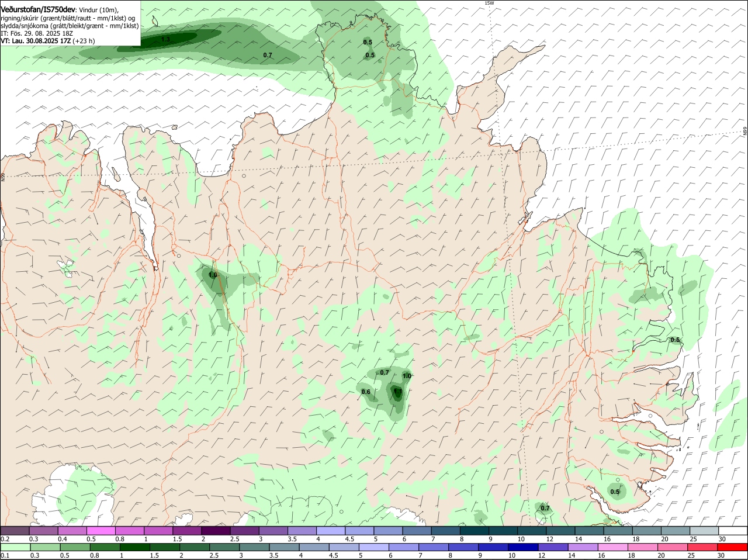Screen dimensions: 748x560
Task: Click the 1.3 rainfall value on the map
Action: click(x=165, y=40)
